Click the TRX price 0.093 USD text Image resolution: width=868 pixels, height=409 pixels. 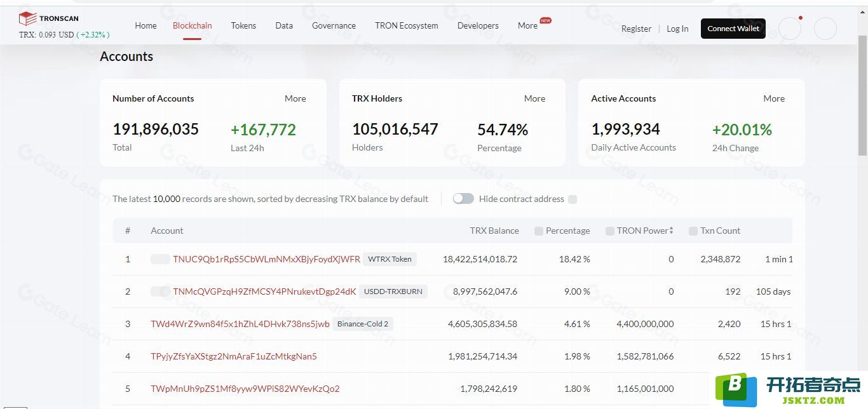point(46,35)
